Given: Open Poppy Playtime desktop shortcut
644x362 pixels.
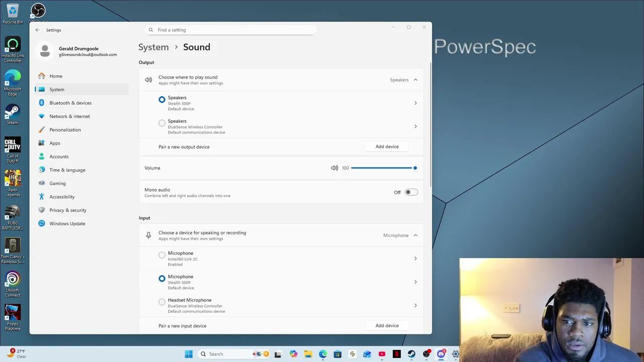Looking at the screenshot, I should [13, 318].
